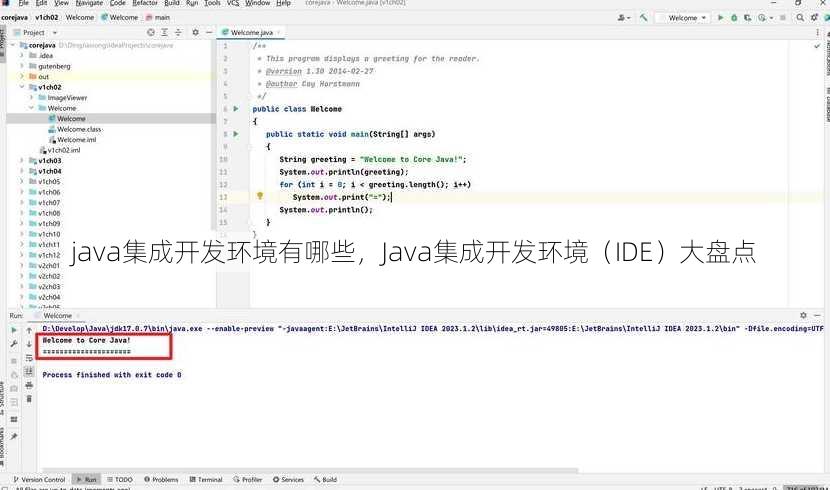
Task: Click Select Opened File target icon in the Project panel
Action: (151, 32)
